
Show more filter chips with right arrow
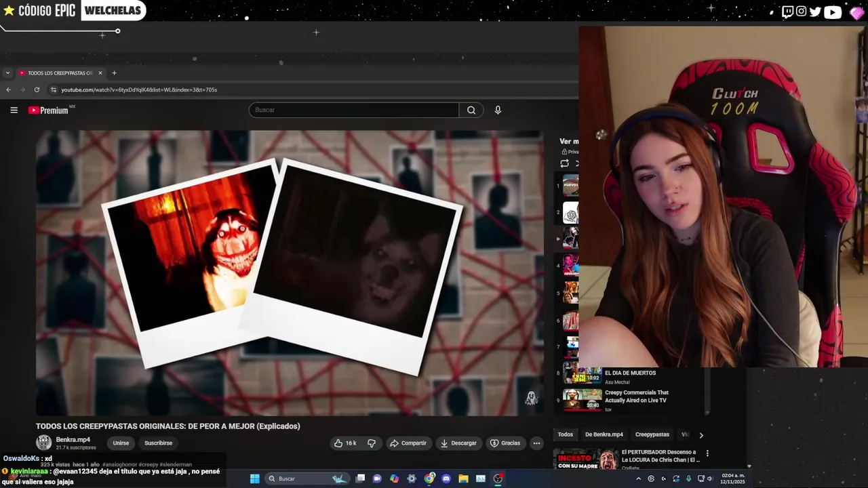(701, 435)
